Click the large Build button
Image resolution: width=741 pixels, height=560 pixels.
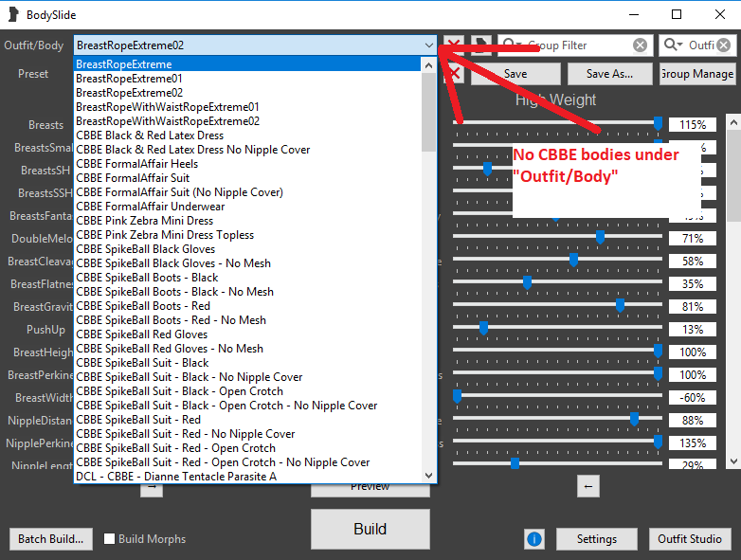point(370,529)
